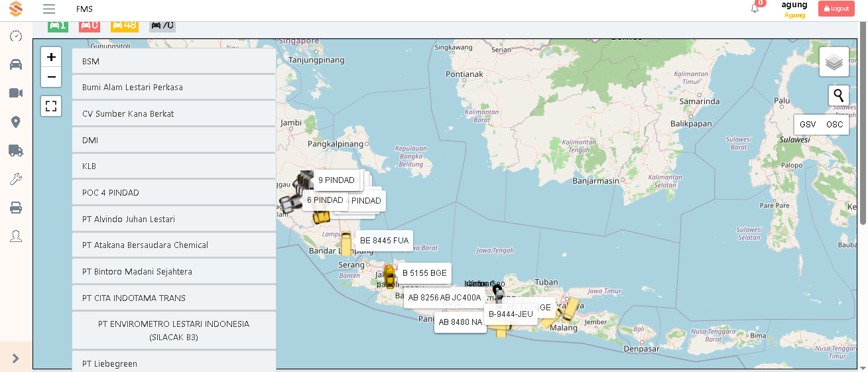
Task: Open the dashboard gauge icon in sidebar
Action: coord(16,36)
